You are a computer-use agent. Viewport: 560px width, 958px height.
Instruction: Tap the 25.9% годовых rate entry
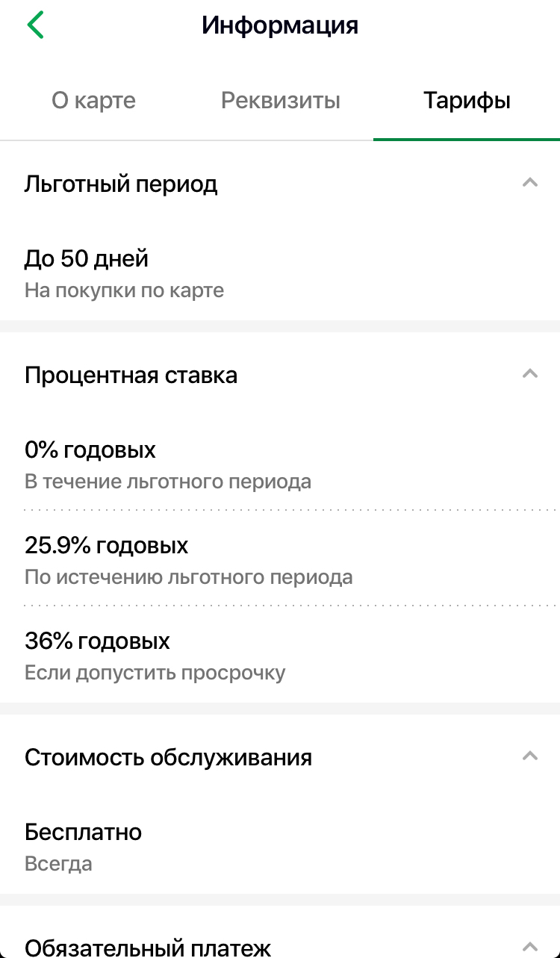point(106,546)
